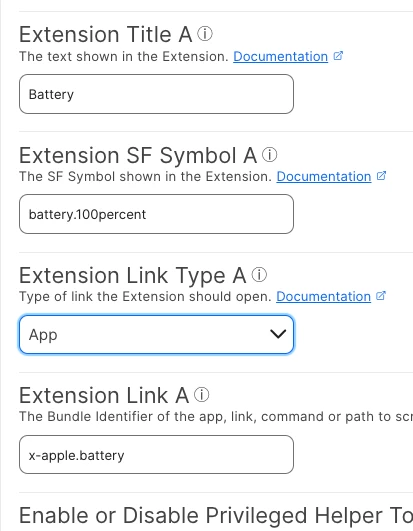The height and width of the screenshot is (531, 413).
Task: Click external-link icon after Extension Title Documentation
Action: click(x=338, y=56)
